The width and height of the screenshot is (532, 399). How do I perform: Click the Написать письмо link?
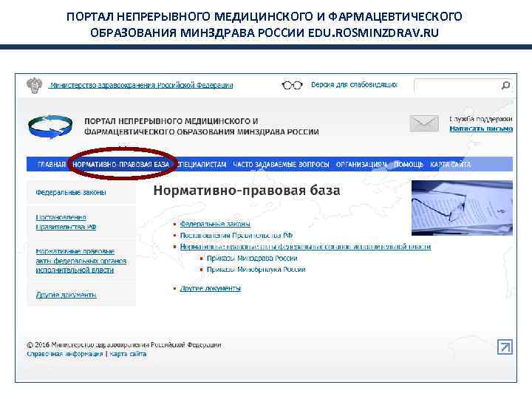click(x=481, y=129)
